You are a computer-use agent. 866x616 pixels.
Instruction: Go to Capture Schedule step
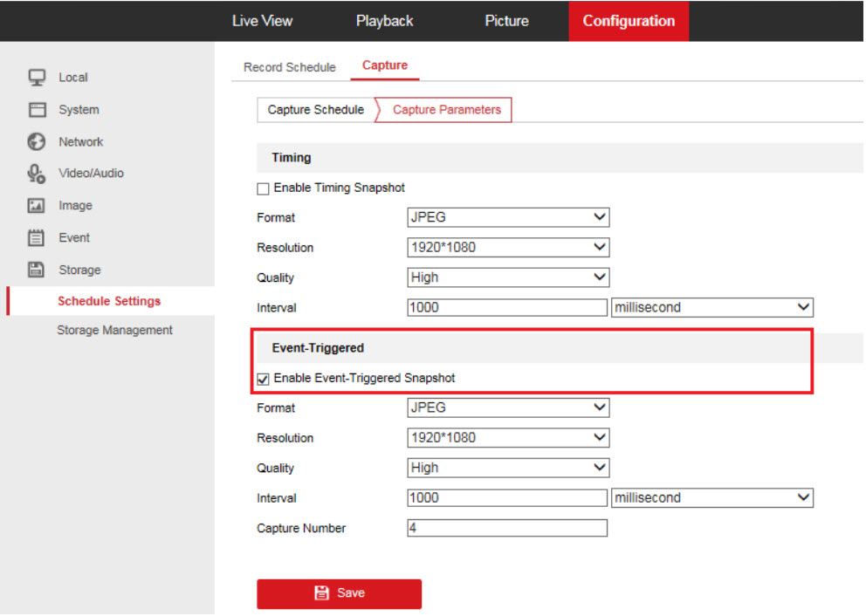[315, 110]
